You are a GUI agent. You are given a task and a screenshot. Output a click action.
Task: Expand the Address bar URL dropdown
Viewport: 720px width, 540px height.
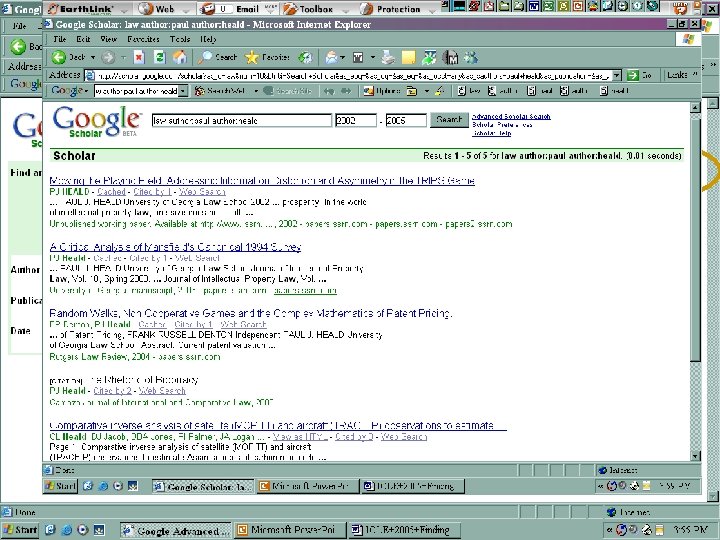[617, 75]
